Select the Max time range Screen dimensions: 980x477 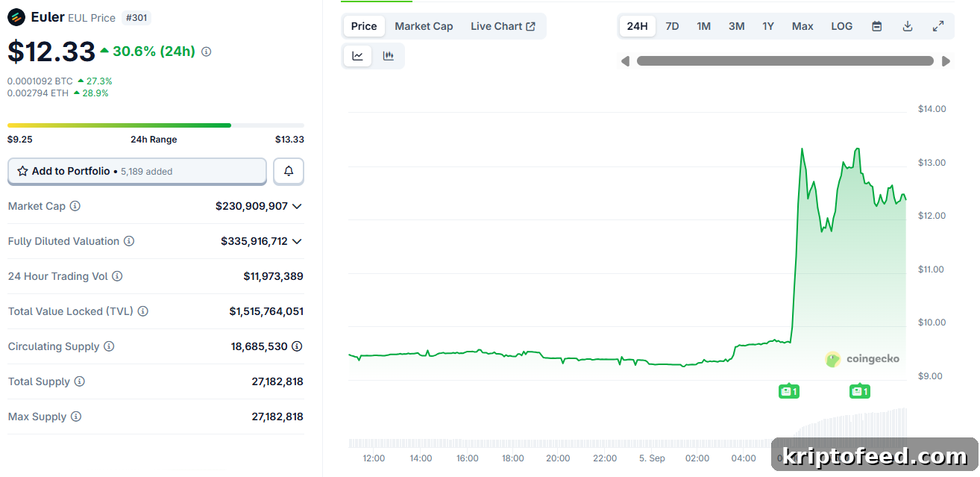(x=802, y=26)
